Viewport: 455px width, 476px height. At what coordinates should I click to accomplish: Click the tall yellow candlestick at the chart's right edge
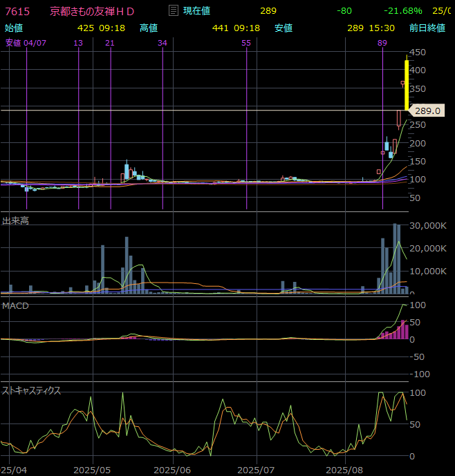tap(407, 84)
